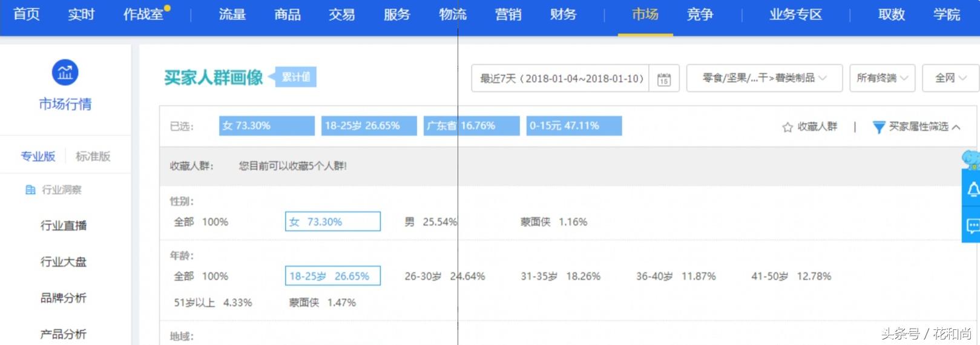Switch to 专业版 mode
This screenshot has width=980, height=345.
(x=38, y=156)
